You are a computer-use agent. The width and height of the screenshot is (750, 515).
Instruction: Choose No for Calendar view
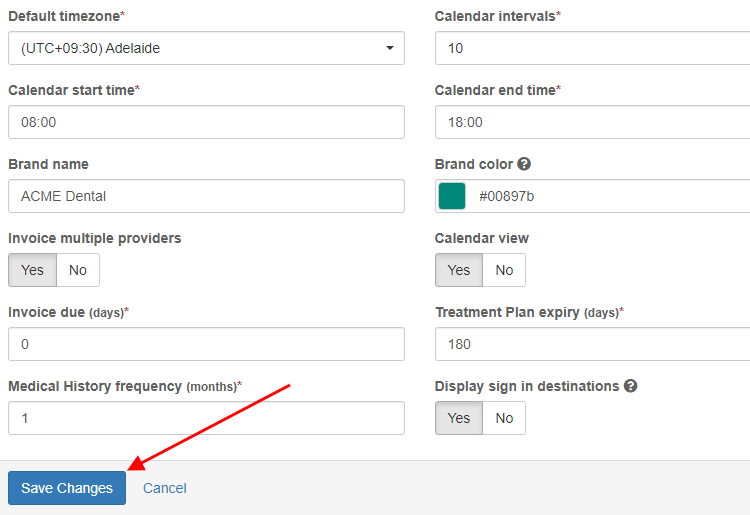504,270
